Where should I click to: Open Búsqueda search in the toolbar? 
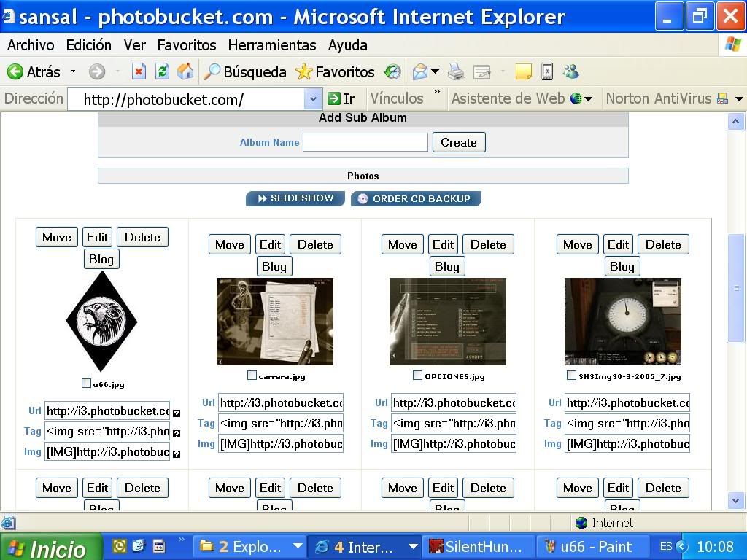pos(245,71)
